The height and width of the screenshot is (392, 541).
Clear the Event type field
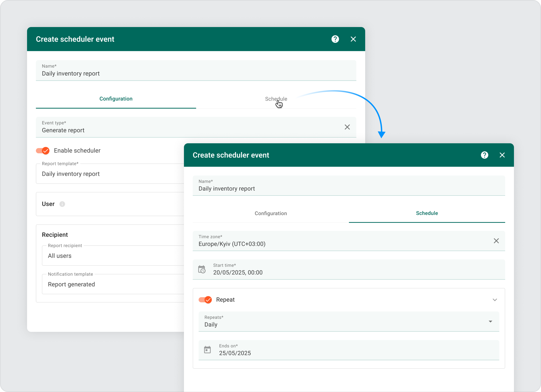(347, 127)
